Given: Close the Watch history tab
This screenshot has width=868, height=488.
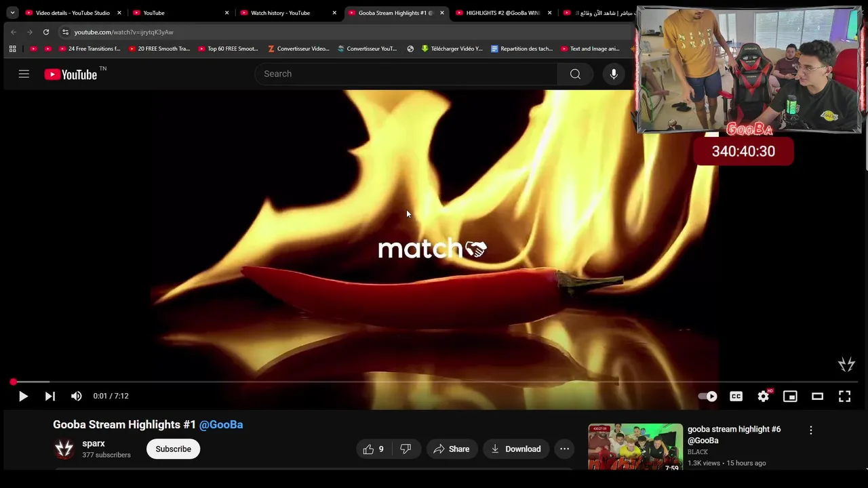Looking at the screenshot, I should click(334, 13).
